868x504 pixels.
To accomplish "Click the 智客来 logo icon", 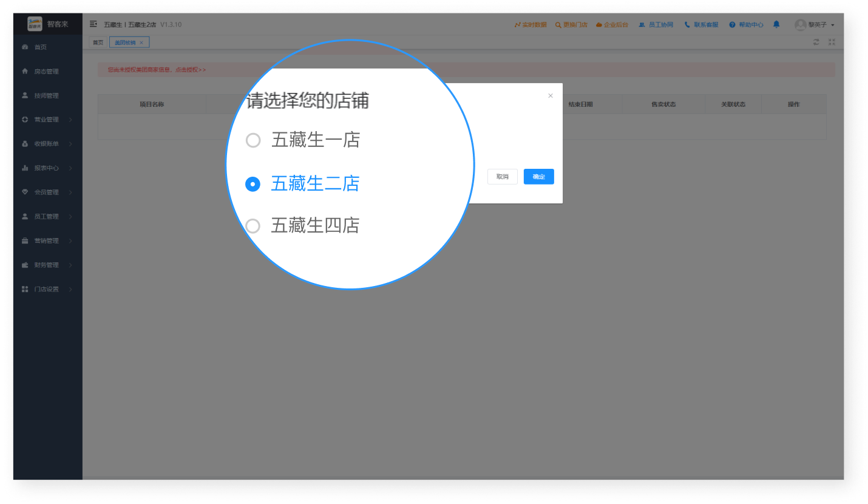I will (x=35, y=24).
